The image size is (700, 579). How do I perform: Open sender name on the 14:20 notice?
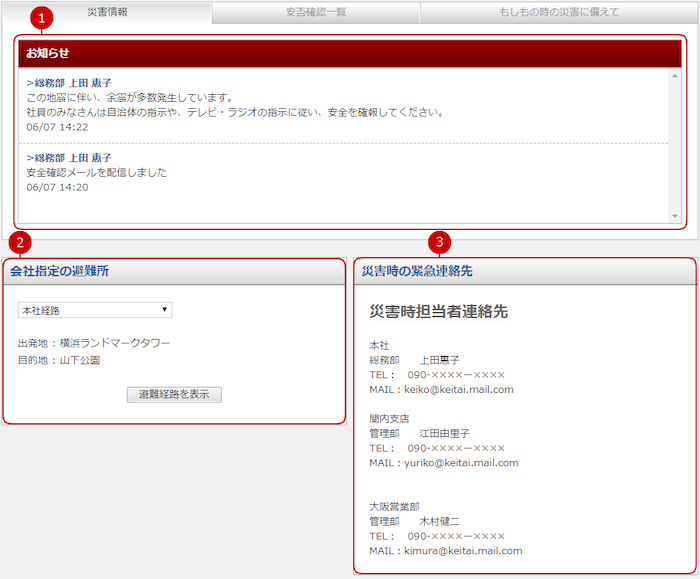pyautogui.click(x=72, y=158)
